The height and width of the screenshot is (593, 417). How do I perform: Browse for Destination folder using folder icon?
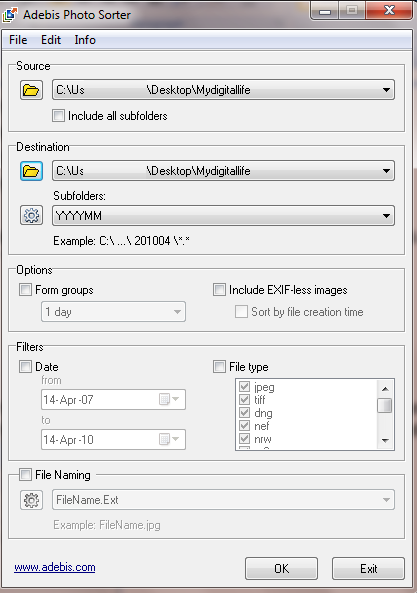tap(31, 171)
